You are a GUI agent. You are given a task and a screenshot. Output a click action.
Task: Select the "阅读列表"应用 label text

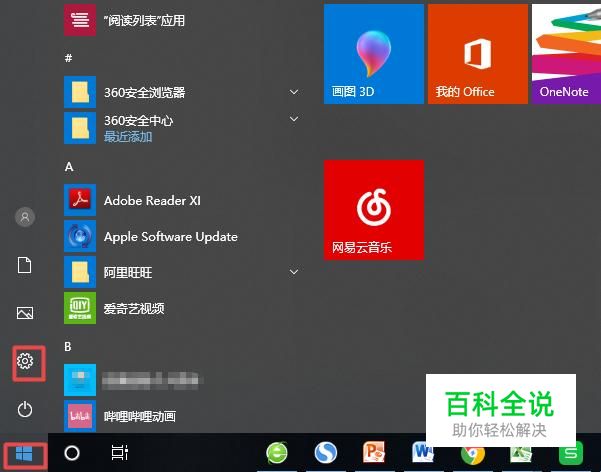(x=144, y=20)
